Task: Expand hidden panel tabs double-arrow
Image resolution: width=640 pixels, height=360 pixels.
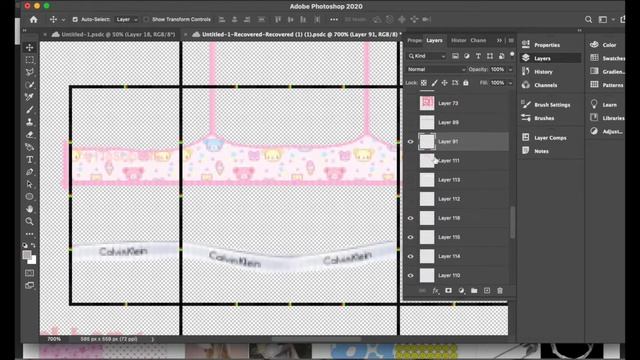Action: (x=499, y=40)
